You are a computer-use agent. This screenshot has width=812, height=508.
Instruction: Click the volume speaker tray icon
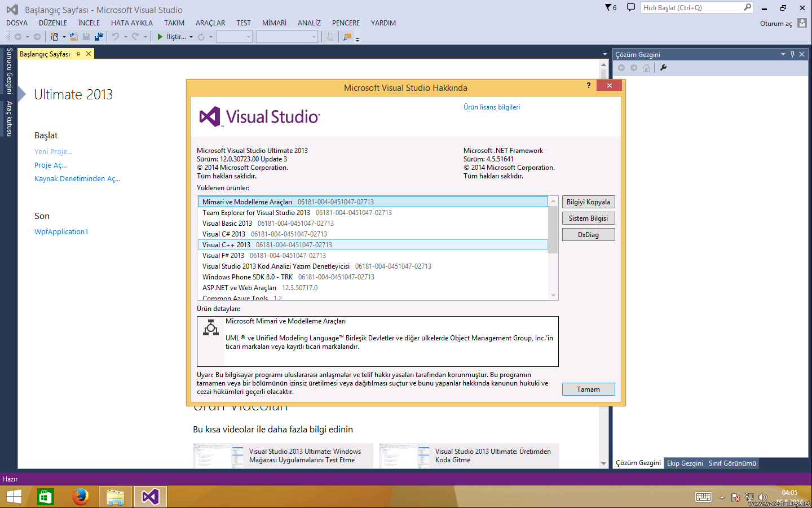tap(762, 497)
